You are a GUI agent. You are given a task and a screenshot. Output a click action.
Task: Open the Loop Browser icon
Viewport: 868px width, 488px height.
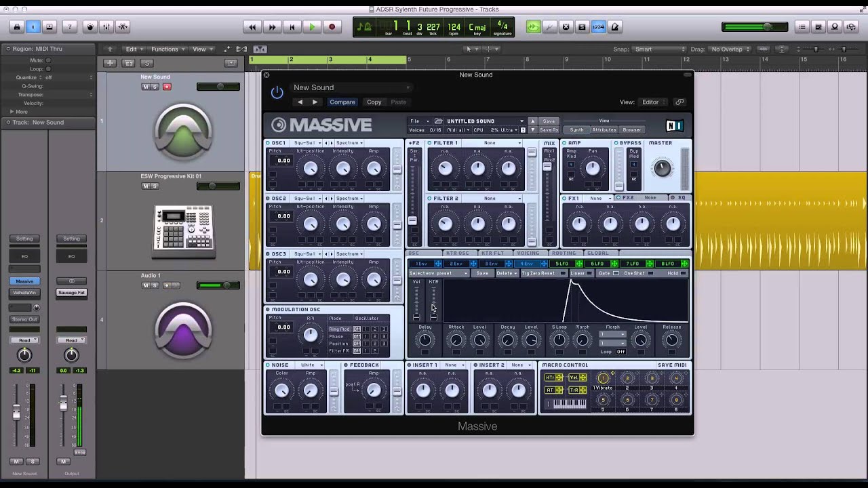tap(835, 27)
